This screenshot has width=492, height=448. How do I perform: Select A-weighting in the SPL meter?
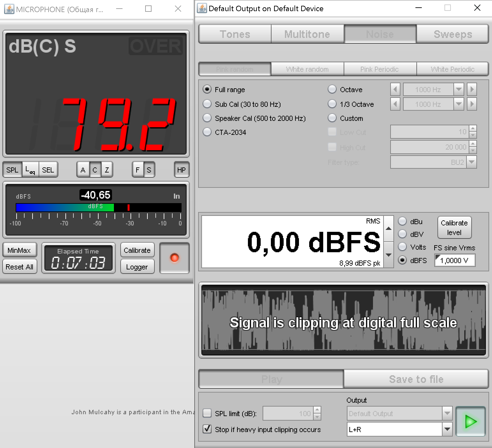point(83,170)
